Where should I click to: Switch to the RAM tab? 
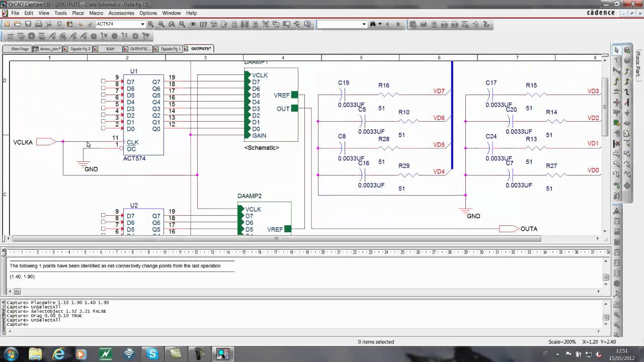(x=108, y=49)
